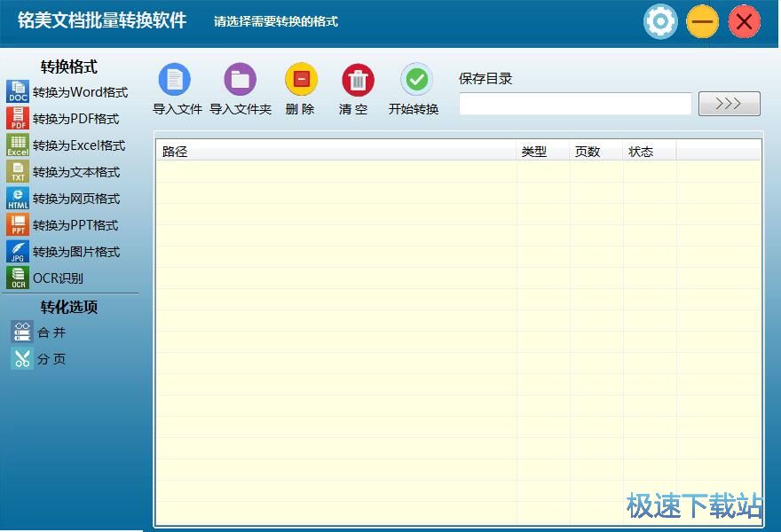781x532 pixels.
Task: Click the JPG image format icon
Action: pos(18,251)
